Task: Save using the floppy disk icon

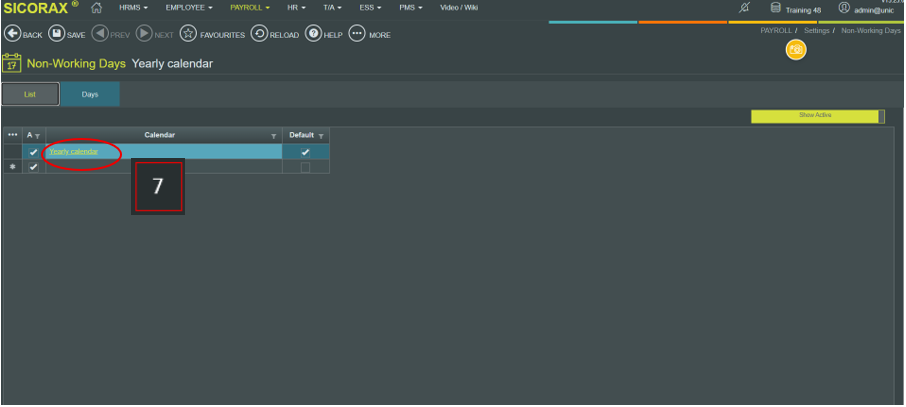Action: [x=57, y=34]
